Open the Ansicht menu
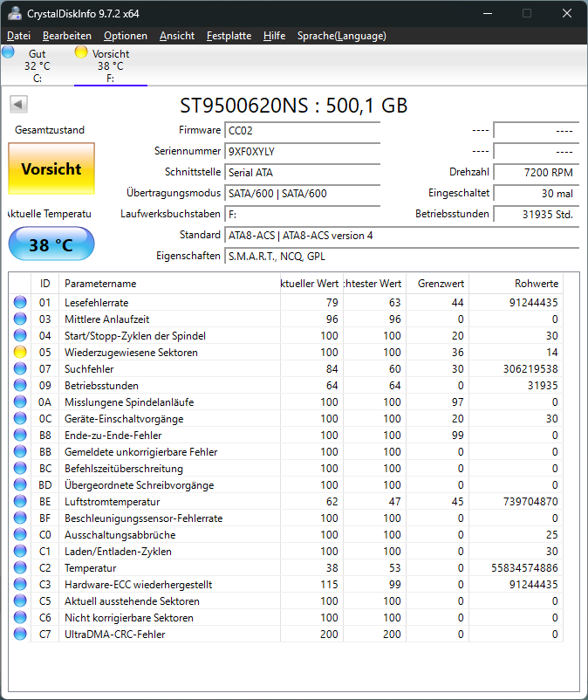Image resolution: width=588 pixels, height=700 pixels. (x=177, y=36)
